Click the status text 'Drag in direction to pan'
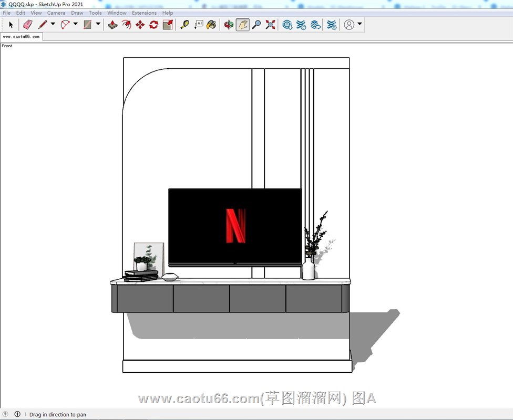 click(58, 414)
